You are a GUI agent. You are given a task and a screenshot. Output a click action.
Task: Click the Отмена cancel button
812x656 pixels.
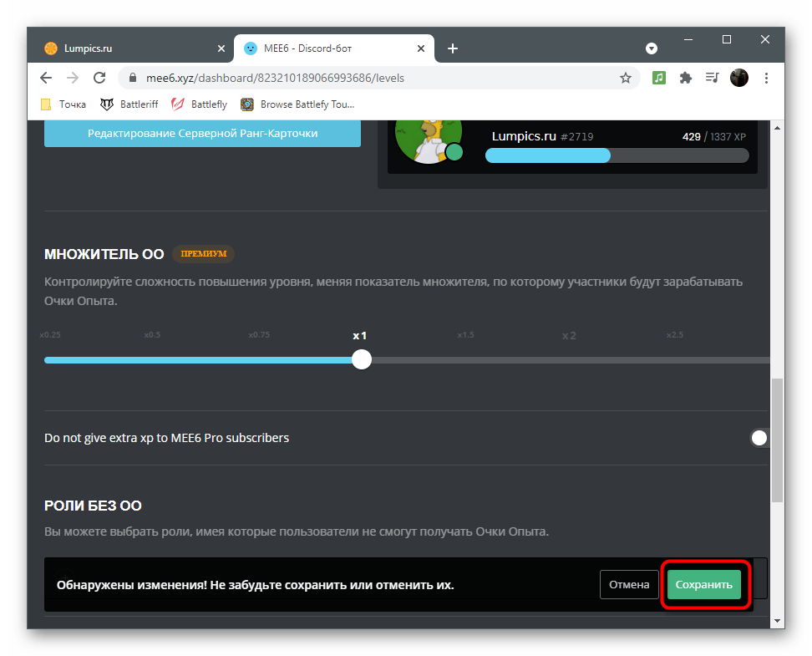(x=629, y=585)
